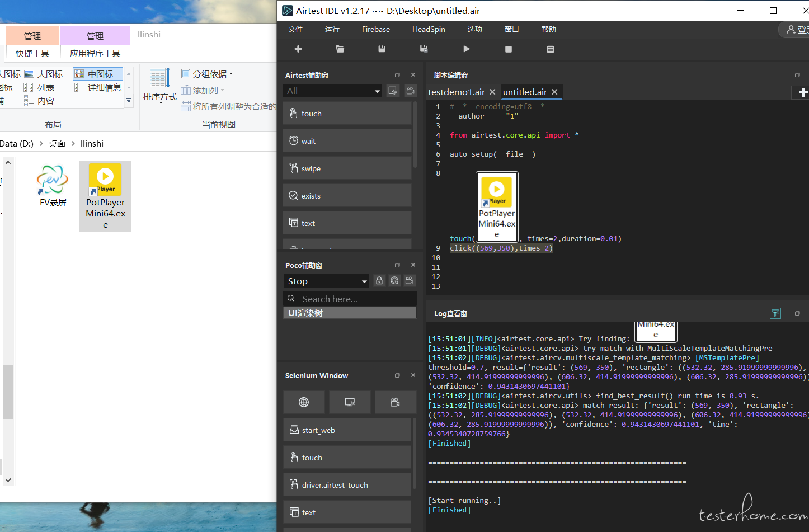
Task: Open the 文件 menu
Action: [x=295, y=29]
